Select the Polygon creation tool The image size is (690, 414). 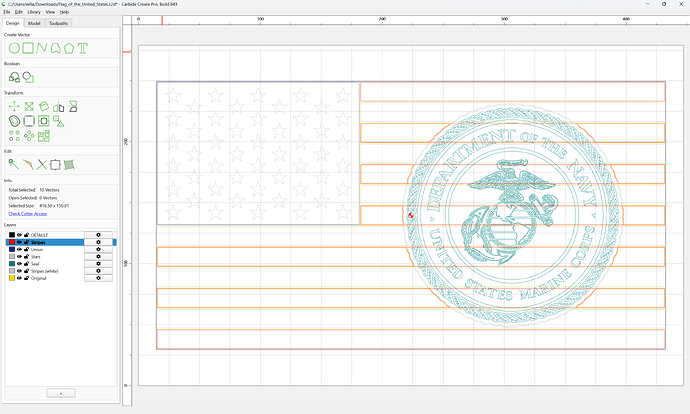pyautogui.click(x=69, y=48)
